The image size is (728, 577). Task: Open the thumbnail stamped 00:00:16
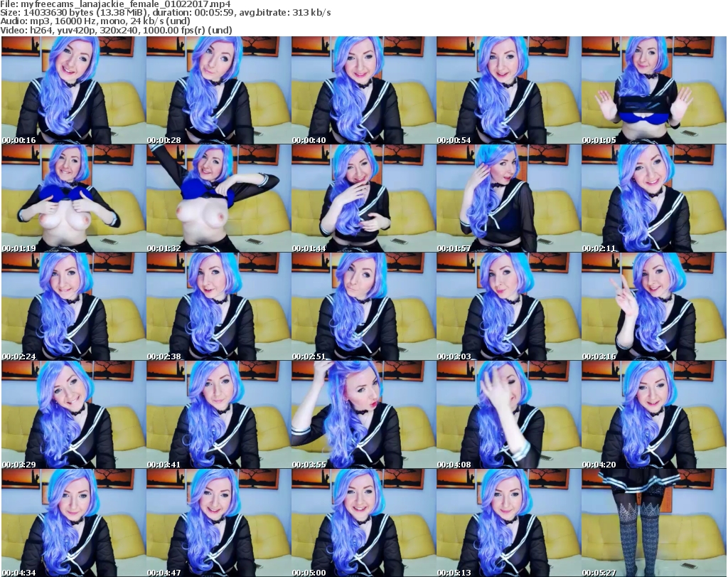coord(73,90)
